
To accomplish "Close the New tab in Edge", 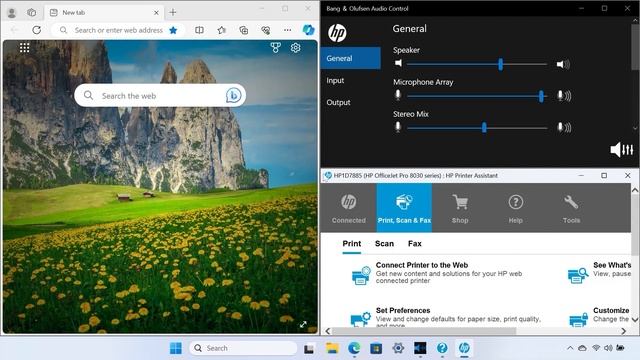I will [156, 13].
